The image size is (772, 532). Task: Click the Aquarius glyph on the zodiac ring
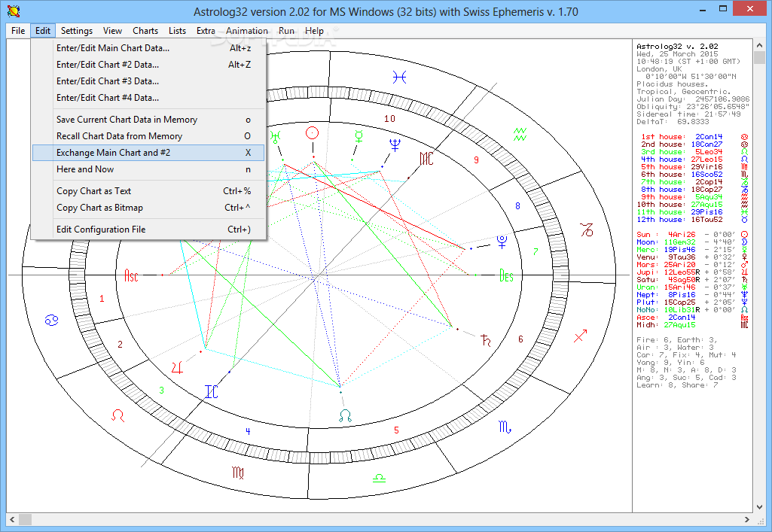pos(520,134)
